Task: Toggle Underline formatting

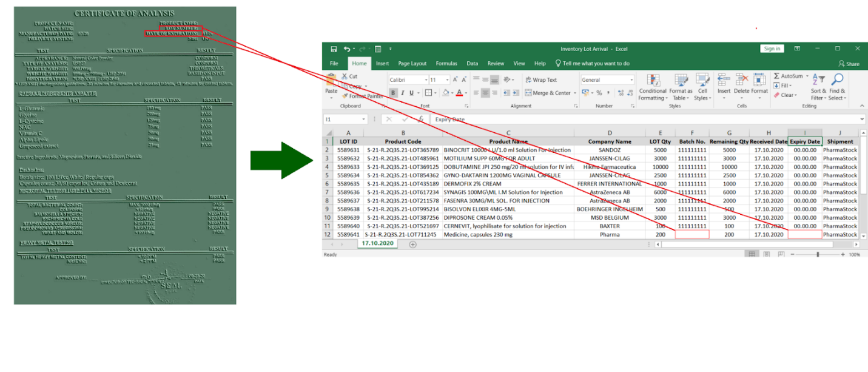Action: coord(411,93)
